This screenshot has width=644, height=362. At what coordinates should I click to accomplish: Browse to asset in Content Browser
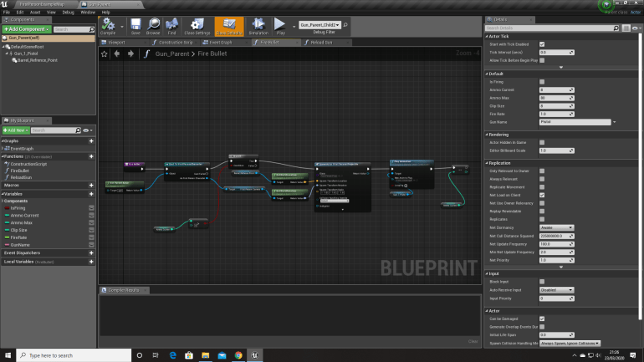pos(153,27)
